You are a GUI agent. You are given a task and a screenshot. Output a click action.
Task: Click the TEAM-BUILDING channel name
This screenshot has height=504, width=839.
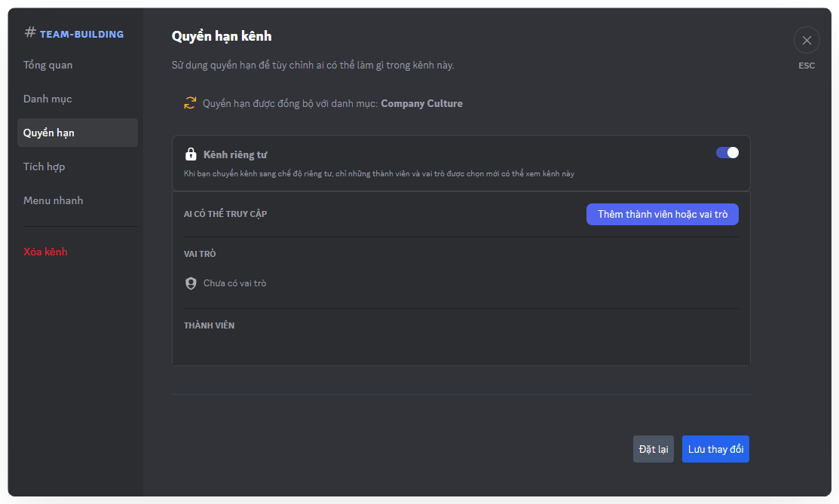[x=81, y=34]
